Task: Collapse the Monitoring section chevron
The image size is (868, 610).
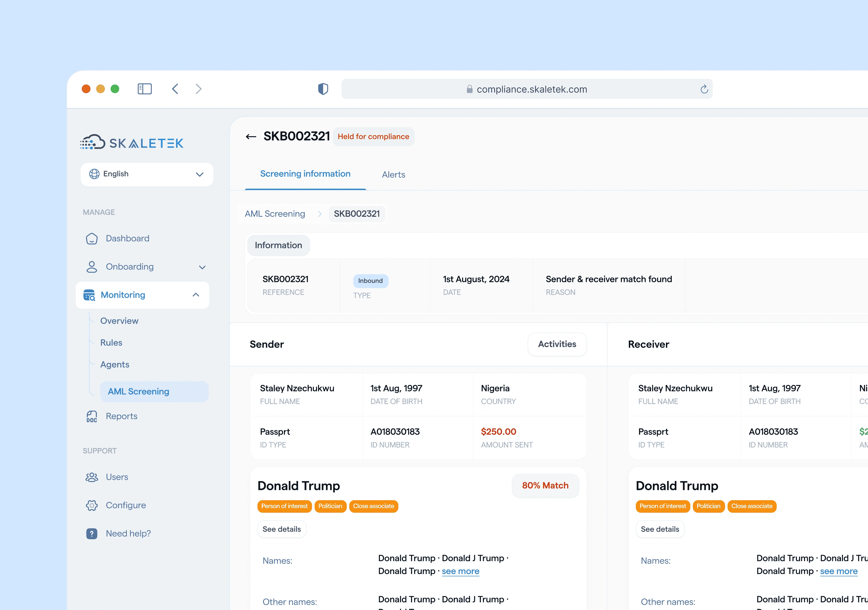Action: click(x=196, y=295)
